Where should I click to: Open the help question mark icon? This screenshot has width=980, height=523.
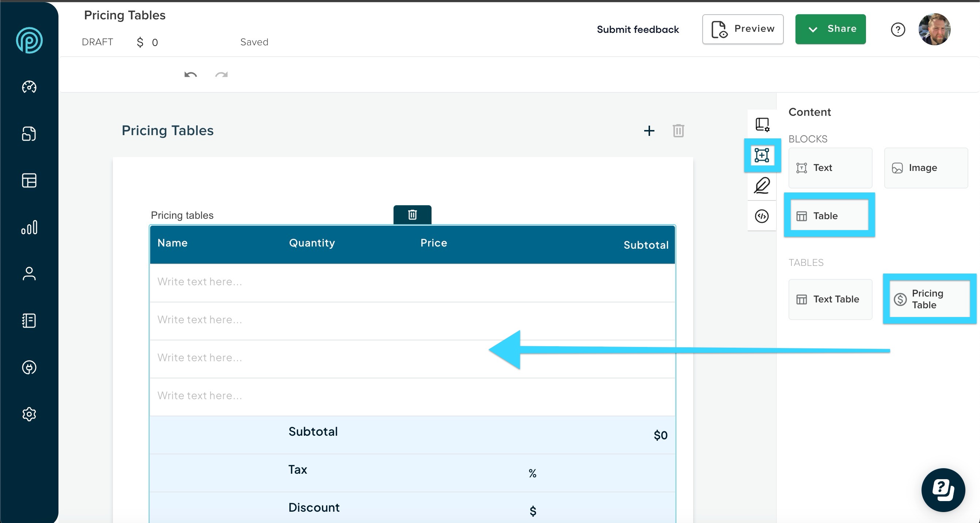click(x=898, y=30)
